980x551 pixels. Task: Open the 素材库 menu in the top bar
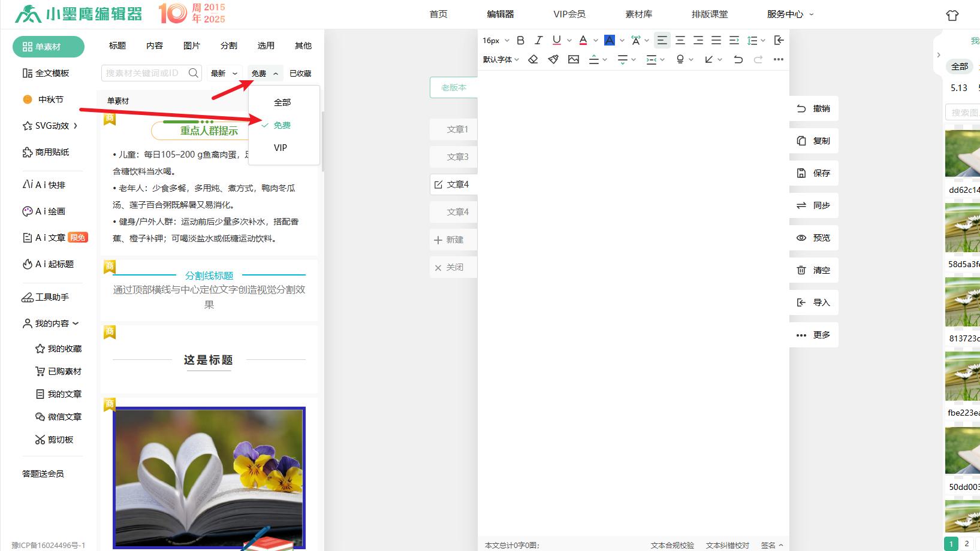638,13
